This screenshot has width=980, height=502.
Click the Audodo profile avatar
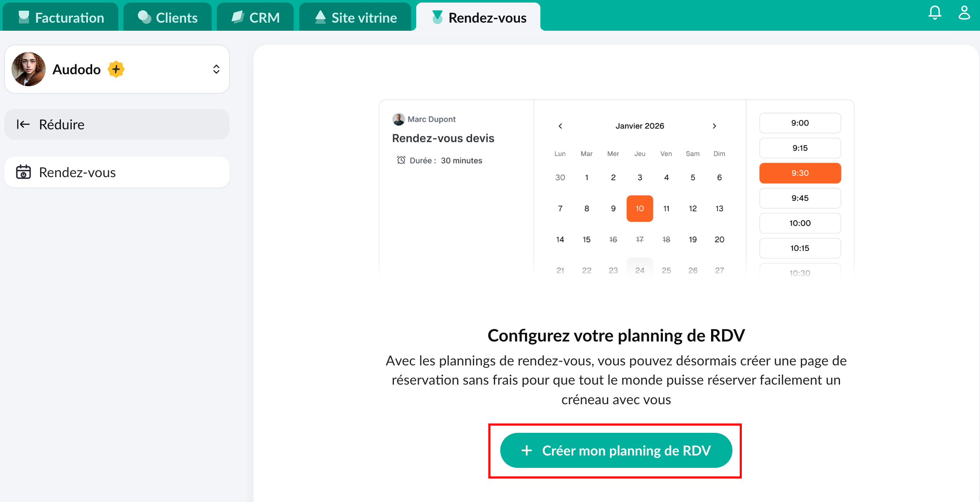(29, 69)
